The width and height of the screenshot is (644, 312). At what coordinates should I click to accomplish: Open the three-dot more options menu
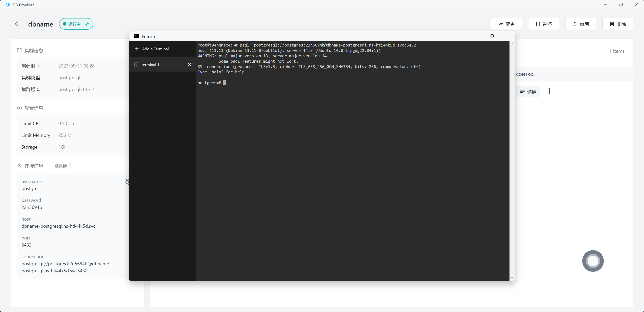(549, 91)
